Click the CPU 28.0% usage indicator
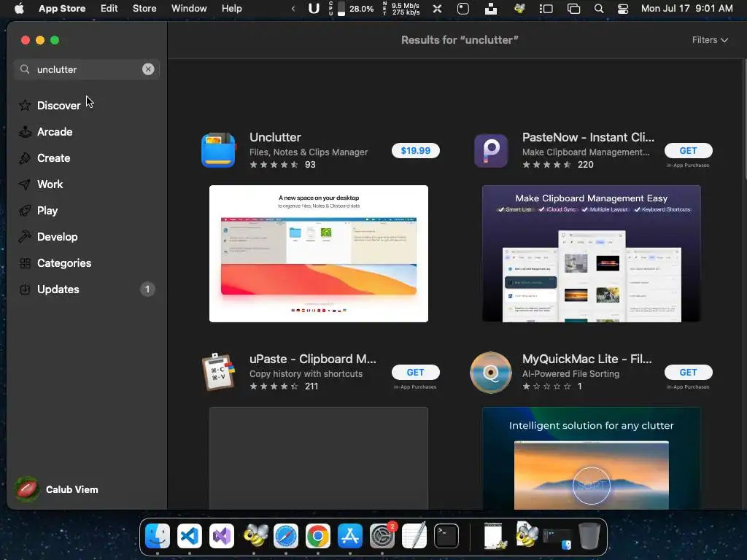The width and height of the screenshot is (747, 560). [351, 9]
